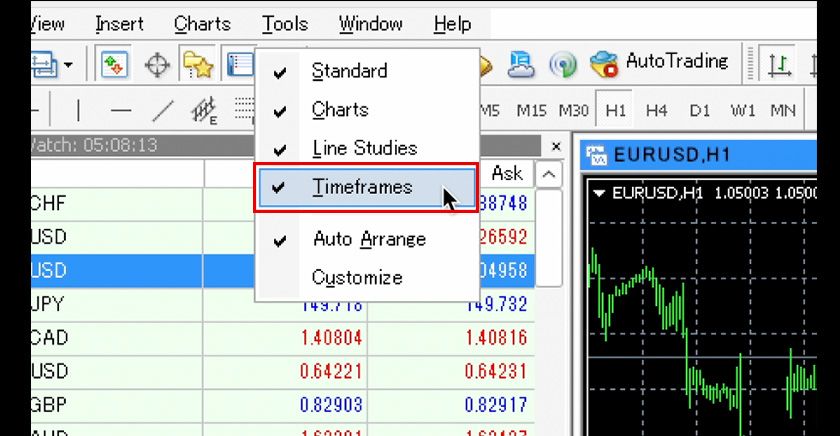The width and height of the screenshot is (840, 436).
Task: Select the horizontal line tool
Action: click(121, 110)
